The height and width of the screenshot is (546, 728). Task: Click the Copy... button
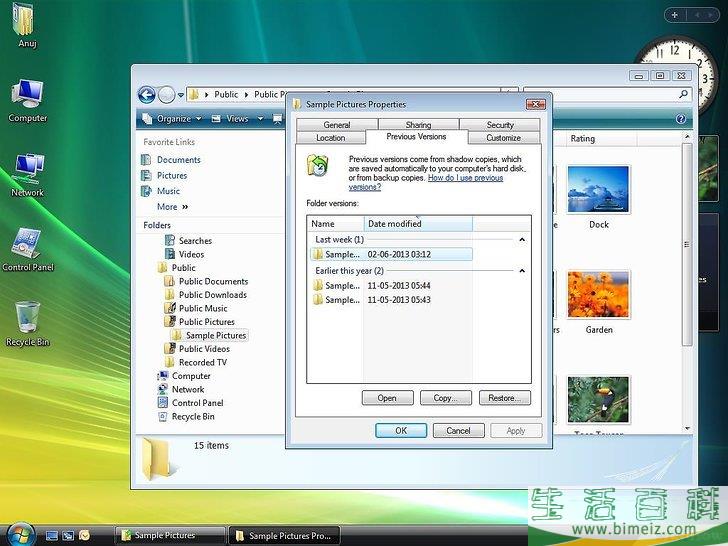446,398
